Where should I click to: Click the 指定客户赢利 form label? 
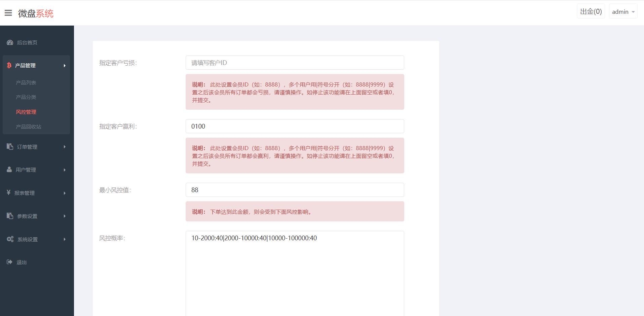pyautogui.click(x=118, y=127)
